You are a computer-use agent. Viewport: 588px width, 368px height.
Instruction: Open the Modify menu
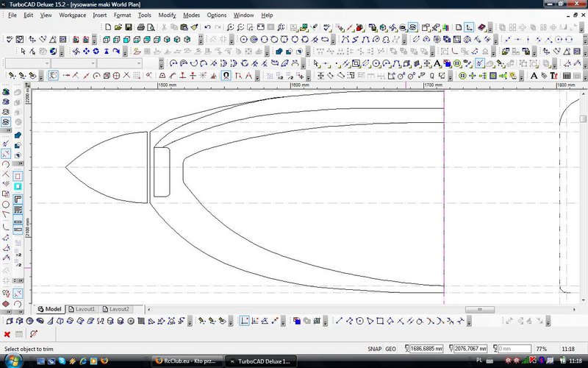click(167, 15)
